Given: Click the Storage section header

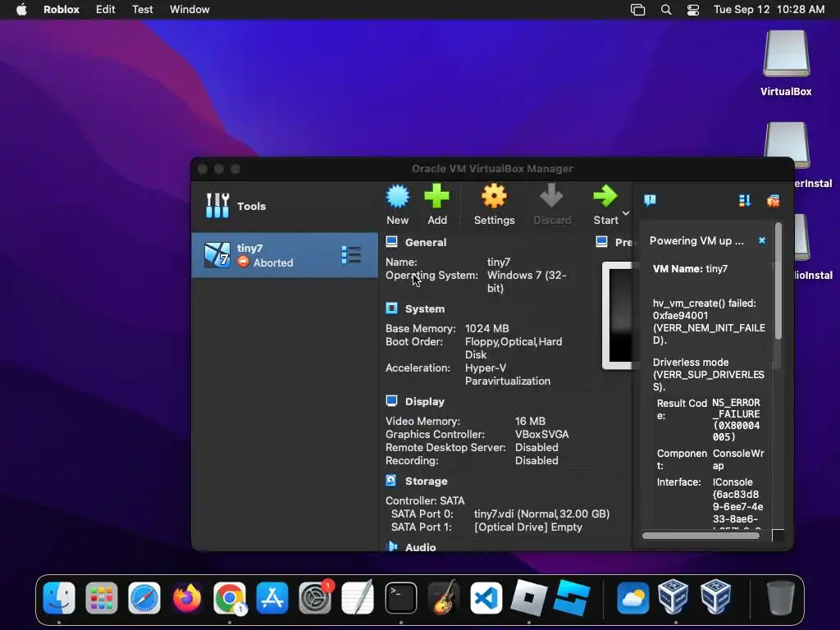Looking at the screenshot, I should click(x=427, y=481).
